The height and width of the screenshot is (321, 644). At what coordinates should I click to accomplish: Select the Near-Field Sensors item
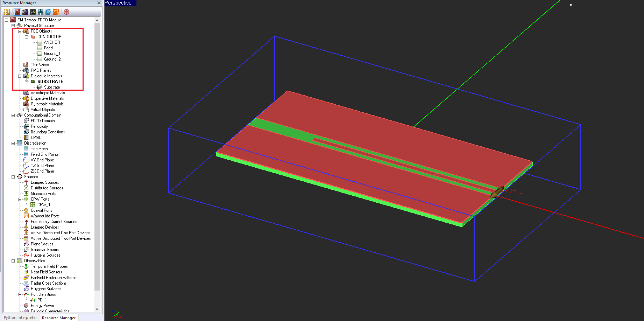pyautogui.click(x=46, y=272)
